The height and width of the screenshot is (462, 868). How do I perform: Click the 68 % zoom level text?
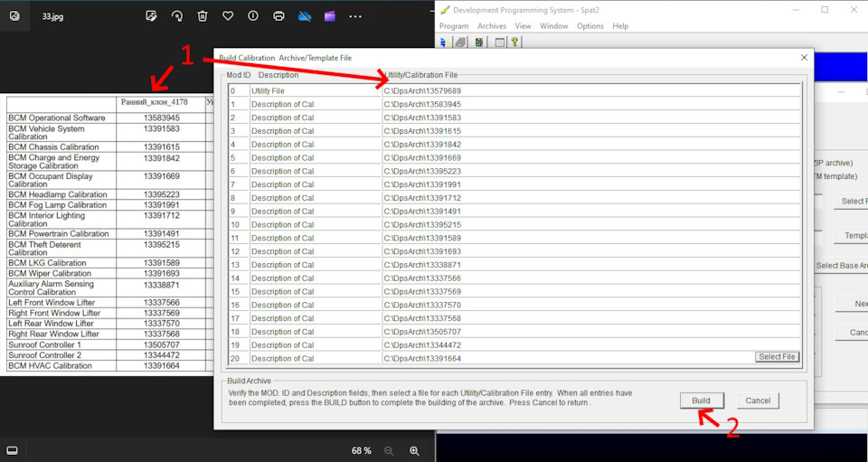tap(361, 450)
